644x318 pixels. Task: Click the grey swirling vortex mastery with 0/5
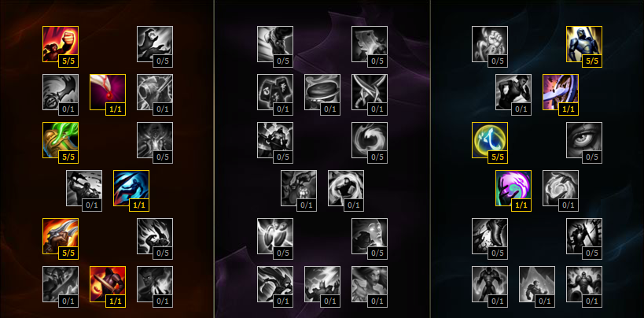370,140
